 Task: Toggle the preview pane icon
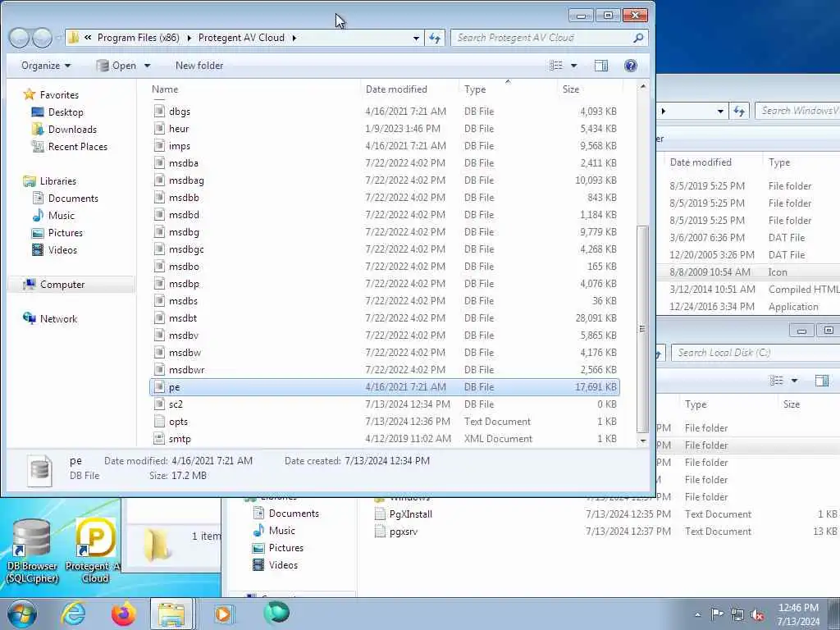601,66
